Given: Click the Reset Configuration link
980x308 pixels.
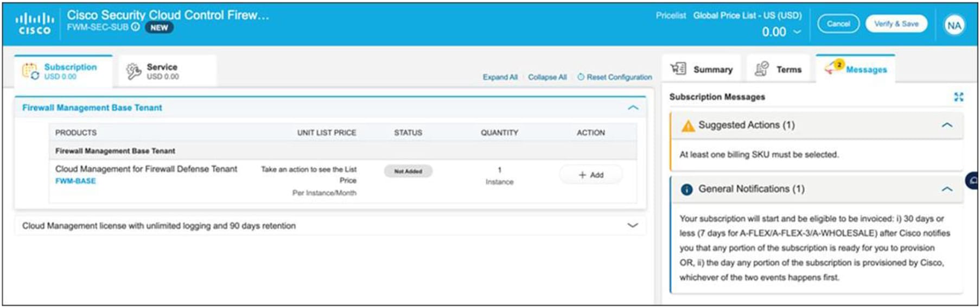Looking at the screenshot, I should 614,77.
